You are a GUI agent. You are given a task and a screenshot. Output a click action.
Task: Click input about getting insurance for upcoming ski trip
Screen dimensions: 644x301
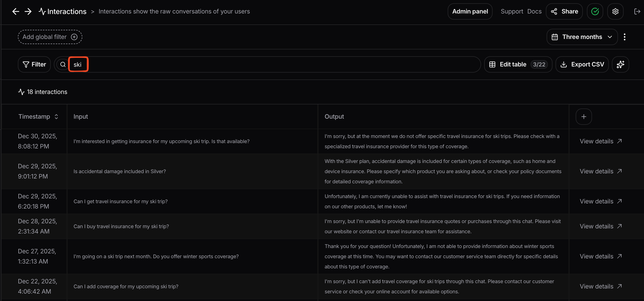click(161, 141)
